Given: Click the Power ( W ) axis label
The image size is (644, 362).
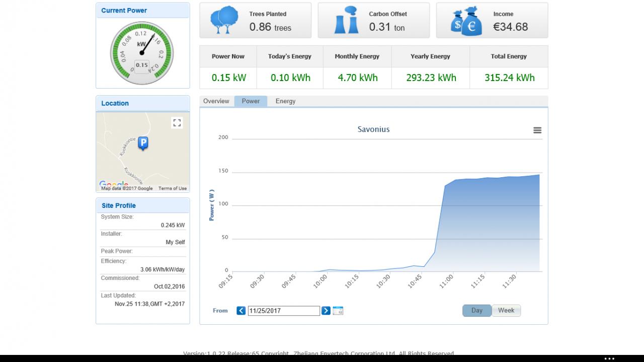Looking at the screenshot, I should pyautogui.click(x=212, y=205).
